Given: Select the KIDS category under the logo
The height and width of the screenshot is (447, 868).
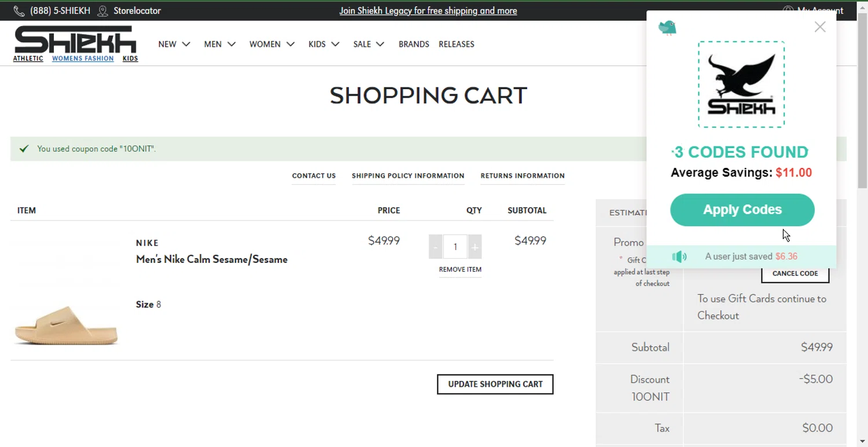Looking at the screenshot, I should 130,58.
